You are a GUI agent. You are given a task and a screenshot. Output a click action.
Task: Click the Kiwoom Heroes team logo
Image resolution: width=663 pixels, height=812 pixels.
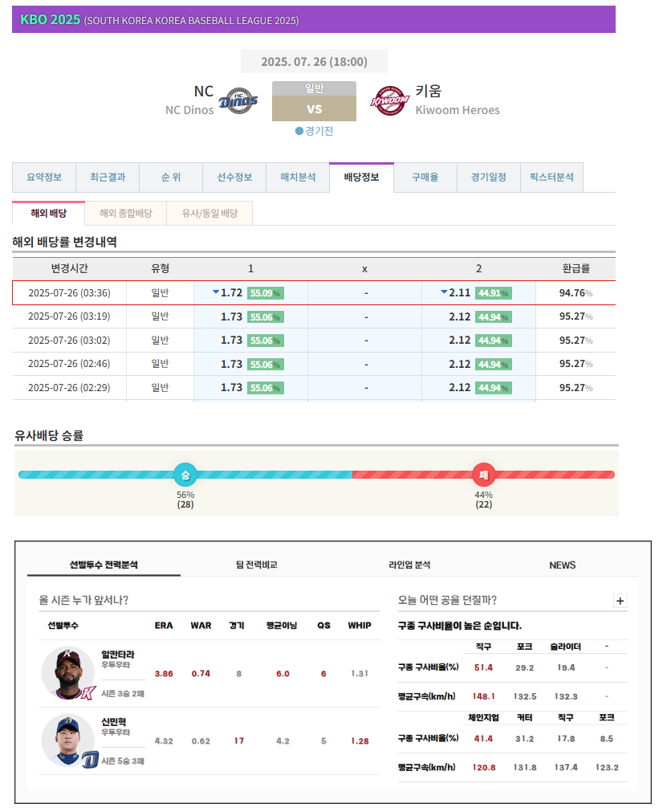[390, 100]
